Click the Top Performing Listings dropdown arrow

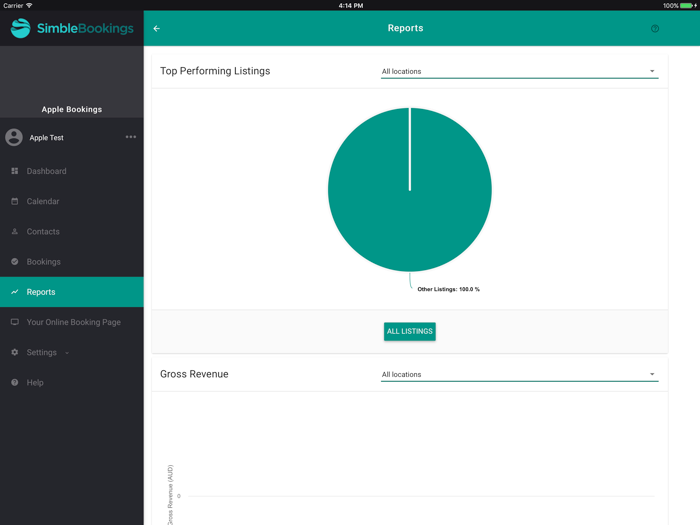tap(652, 71)
